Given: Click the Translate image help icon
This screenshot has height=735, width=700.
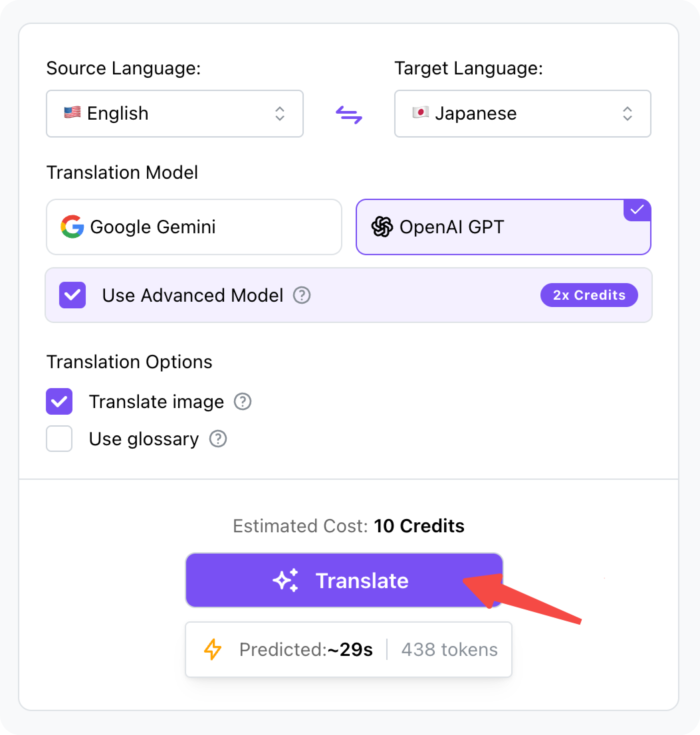Looking at the screenshot, I should click(x=243, y=401).
